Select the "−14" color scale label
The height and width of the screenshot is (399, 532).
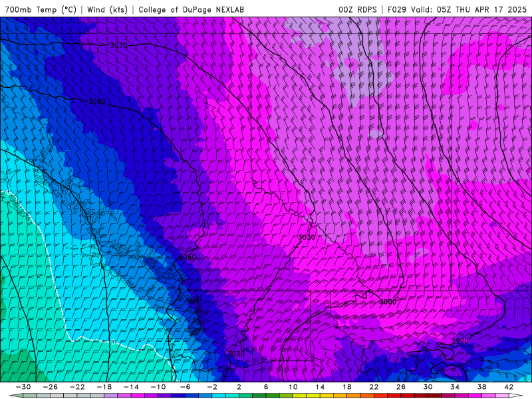click(131, 387)
